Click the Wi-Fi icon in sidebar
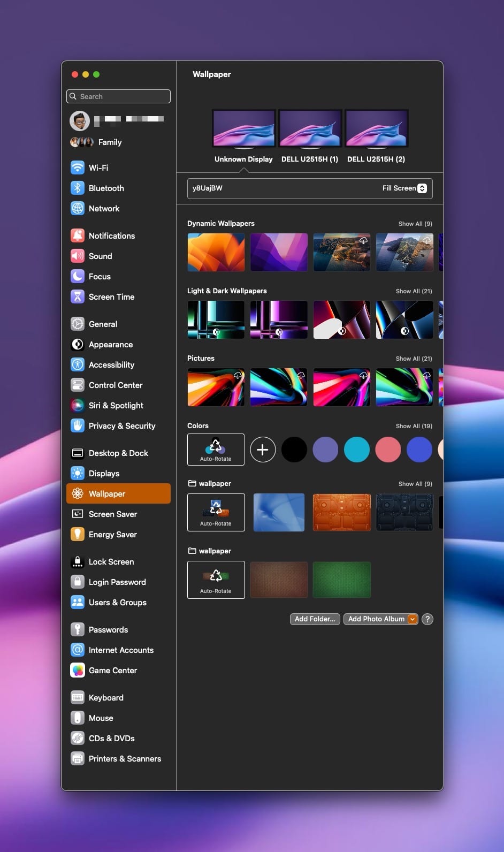 78,168
